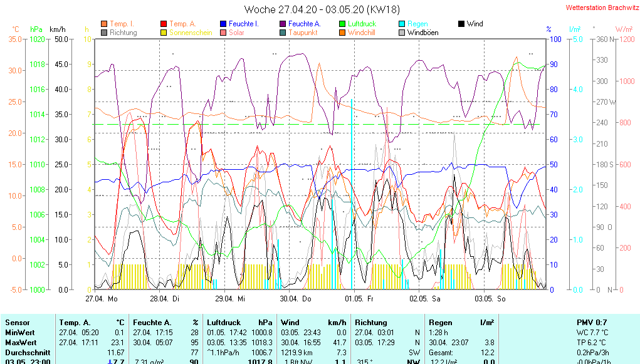The height and width of the screenshot is (364, 640).
Task: Click the cyan Regen legend swatch
Action: 402,24
